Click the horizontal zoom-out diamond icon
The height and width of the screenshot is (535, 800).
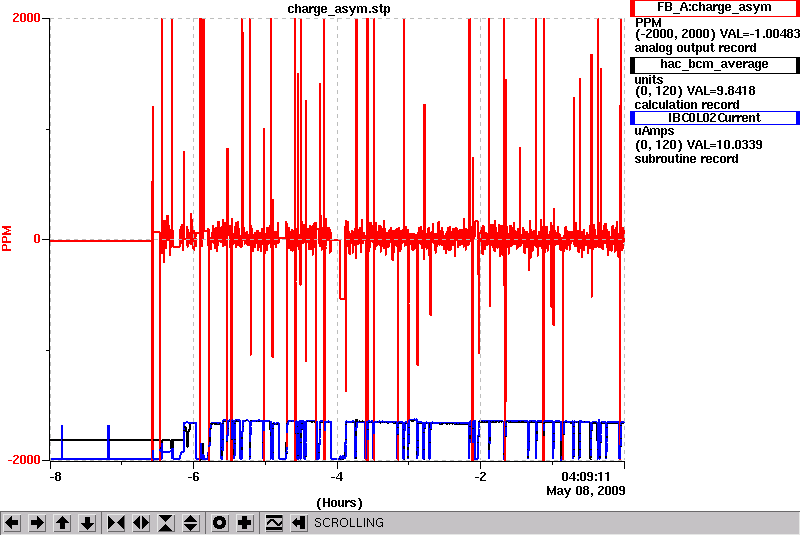point(141,523)
